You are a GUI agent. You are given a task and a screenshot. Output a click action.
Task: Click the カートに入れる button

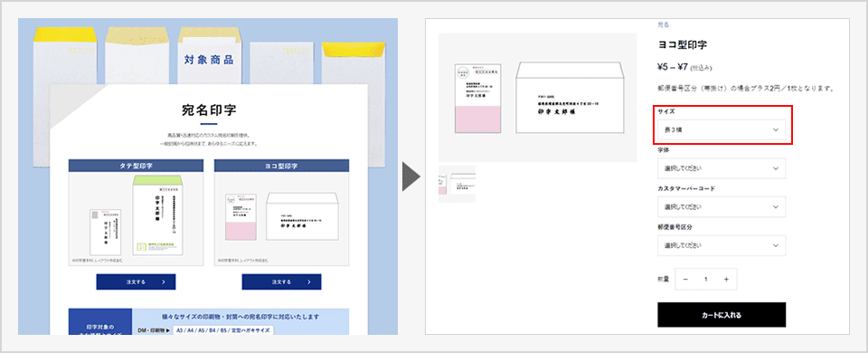pos(722,315)
